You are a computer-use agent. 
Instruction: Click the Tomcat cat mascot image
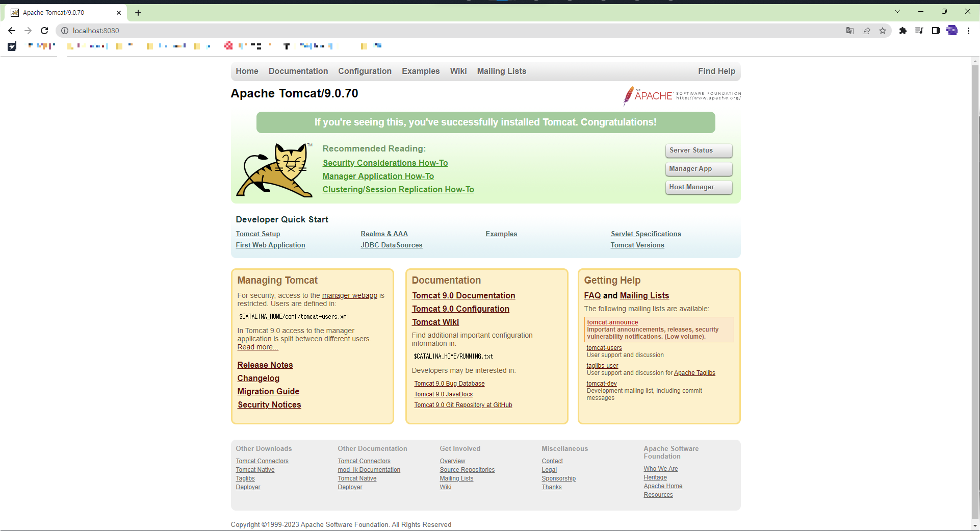click(274, 170)
